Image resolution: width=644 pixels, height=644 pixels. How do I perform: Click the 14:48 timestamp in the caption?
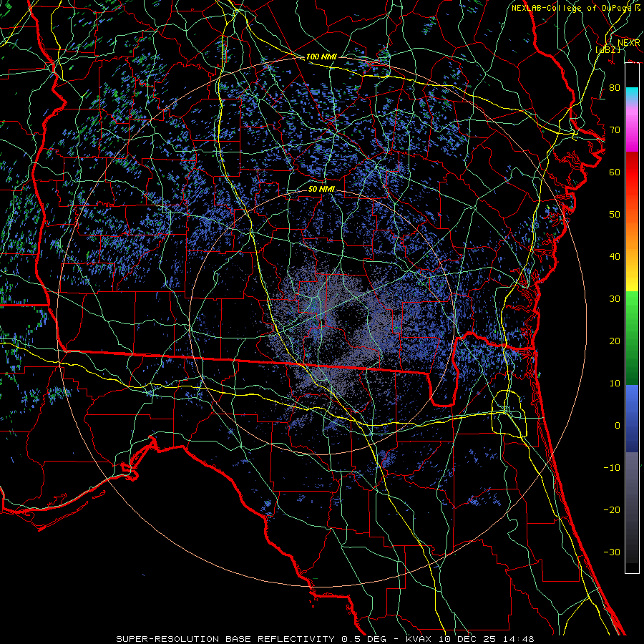(x=517, y=639)
